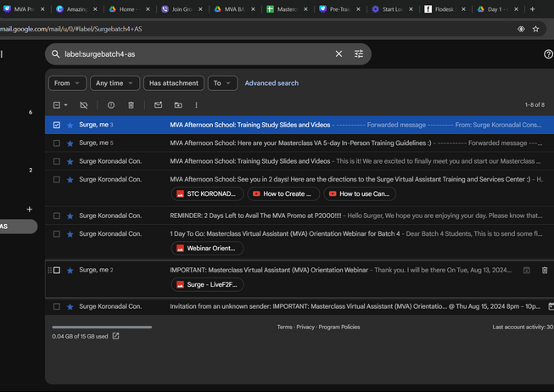Report spam using the toolbar icon

pyautogui.click(x=111, y=105)
